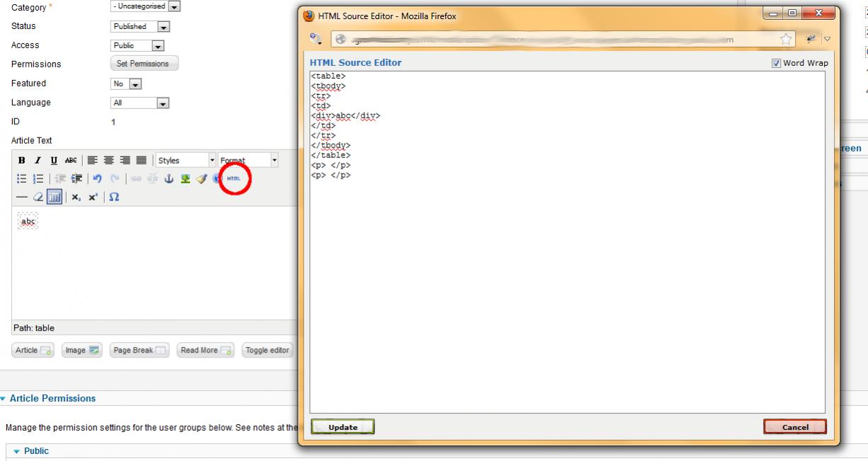Click the insert table icon
Image resolution: width=868 pixels, height=461 pixels.
[55, 197]
